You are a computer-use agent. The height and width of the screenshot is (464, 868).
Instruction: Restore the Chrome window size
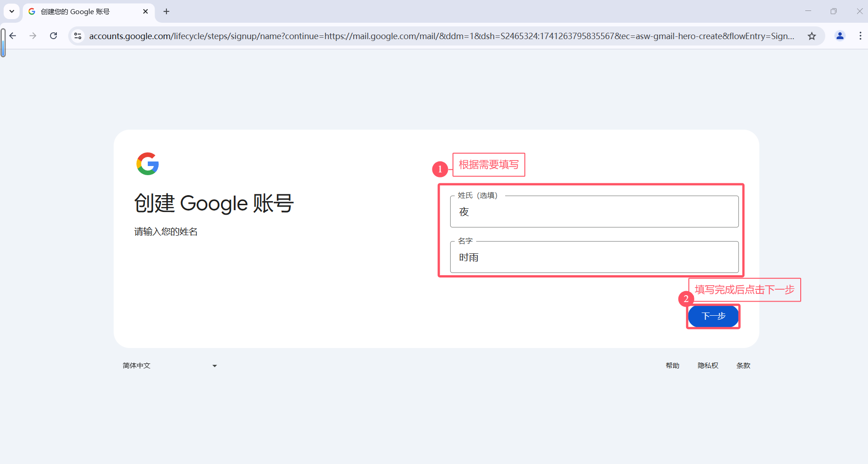(833, 11)
